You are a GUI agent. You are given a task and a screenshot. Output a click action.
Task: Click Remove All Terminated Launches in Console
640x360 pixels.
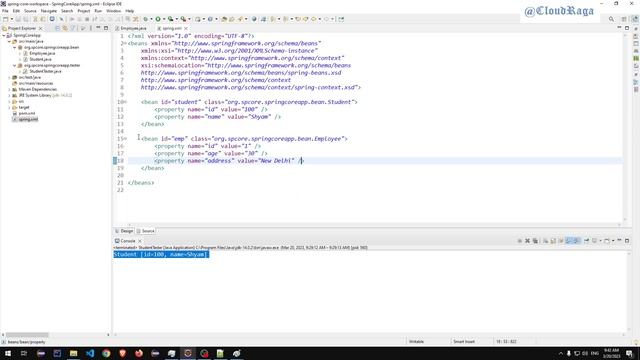pyautogui.click(x=535, y=241)
